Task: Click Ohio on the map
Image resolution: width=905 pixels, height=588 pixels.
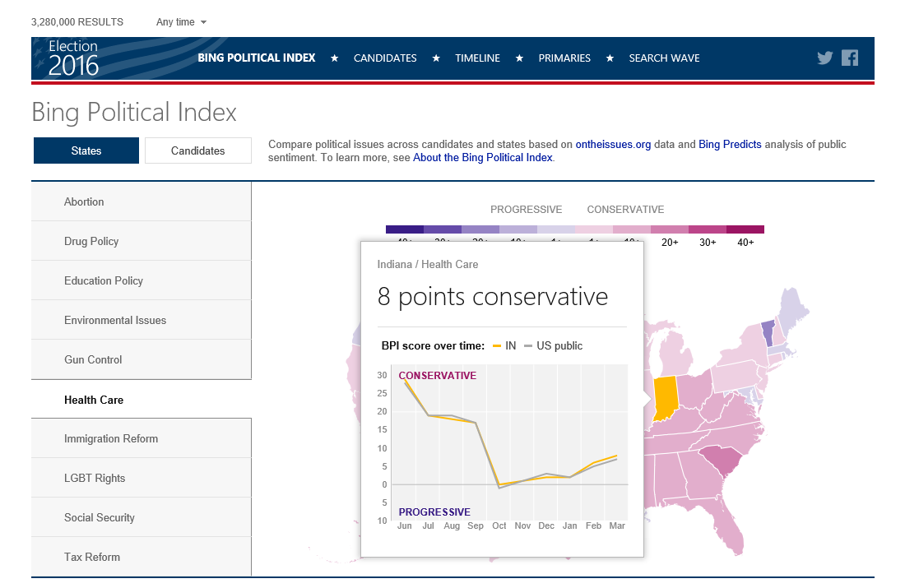Action: click(695, 390)
